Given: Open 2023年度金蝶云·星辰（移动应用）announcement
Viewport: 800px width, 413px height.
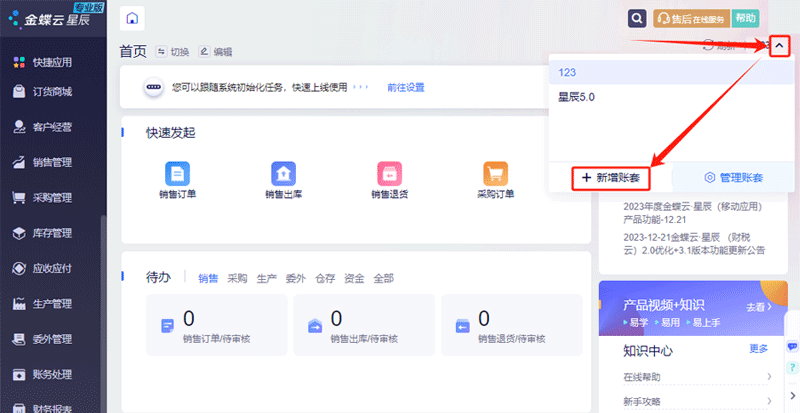Looking at the screenshot, I should click(x=692, y=213).
